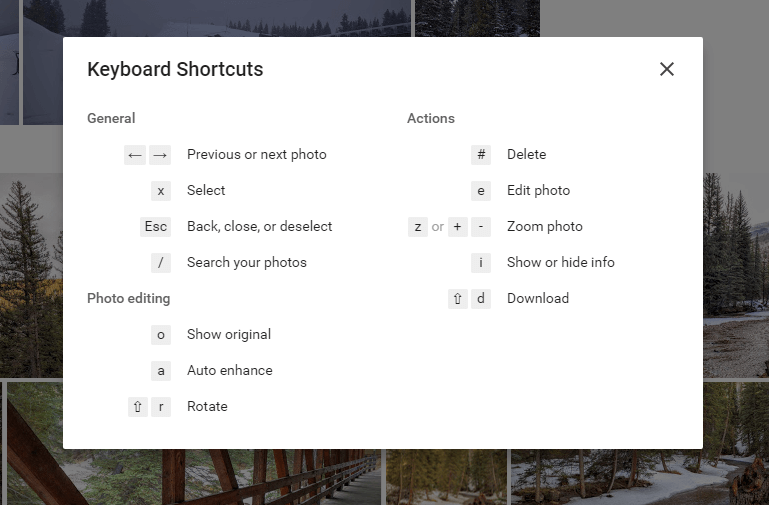Click the Esc key badge
769x505 pixels.
click(155, 227)
